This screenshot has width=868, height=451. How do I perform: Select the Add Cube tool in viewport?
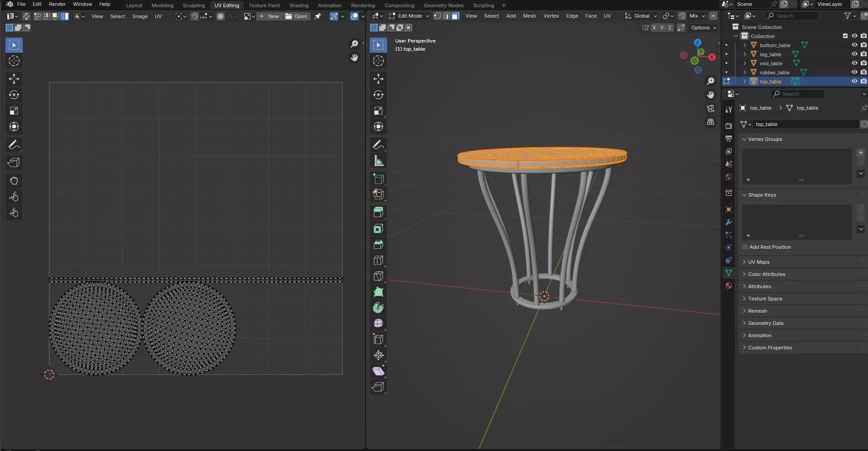click(378, 179)
